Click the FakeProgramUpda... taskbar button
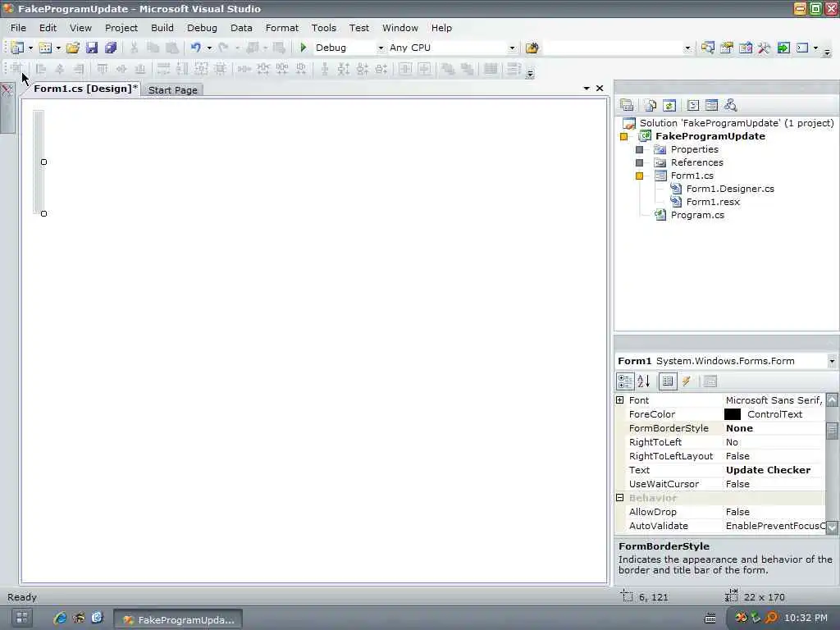The height and width of the screenshot is (630, 840). pyautogui.click(x=177, y=619)
